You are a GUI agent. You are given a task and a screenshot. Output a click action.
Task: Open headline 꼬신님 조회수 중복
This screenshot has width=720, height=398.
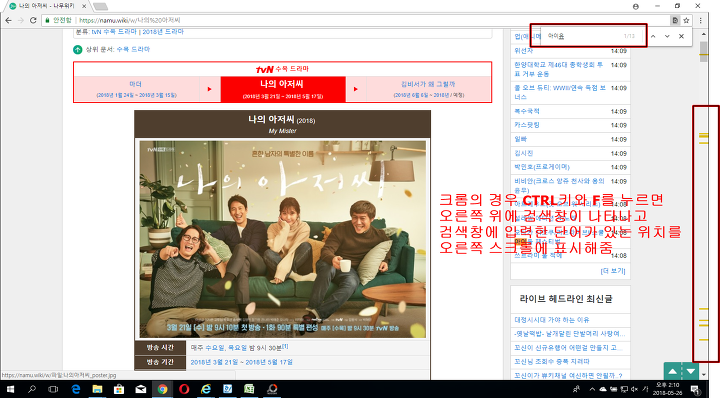coord(552,361)
